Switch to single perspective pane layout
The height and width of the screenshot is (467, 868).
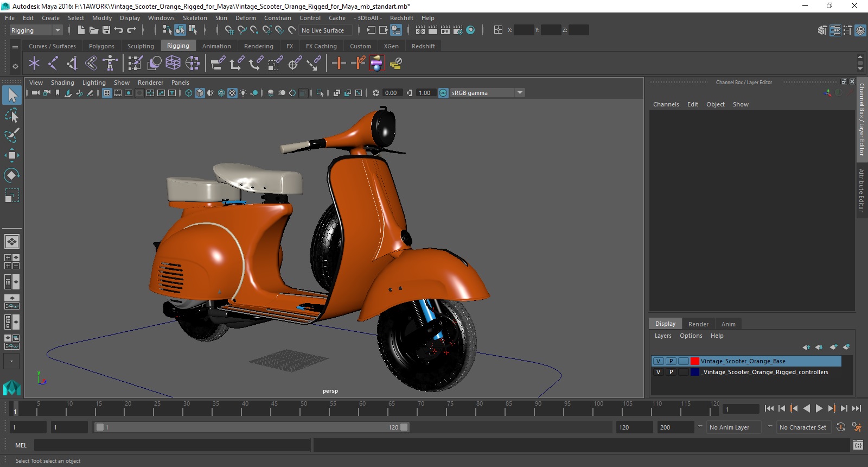tap(12, 241)
